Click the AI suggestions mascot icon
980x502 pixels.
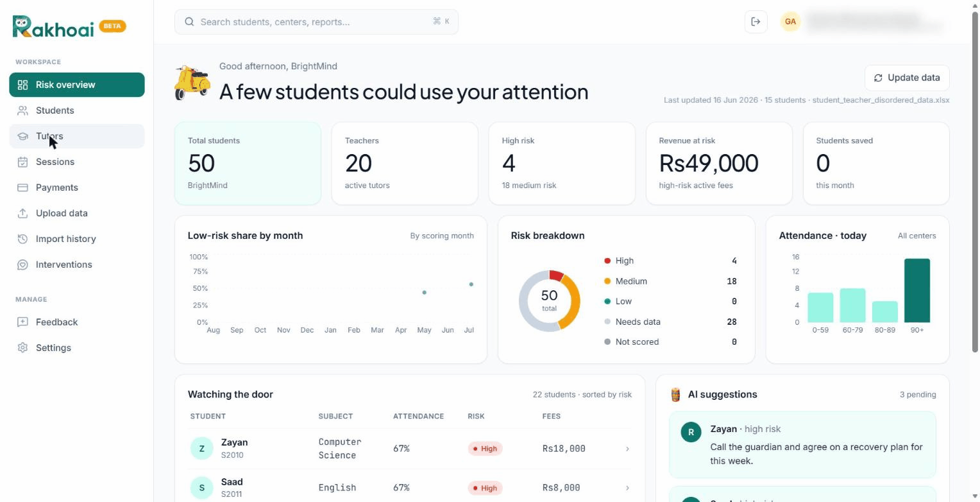click(x=675, y=394)
